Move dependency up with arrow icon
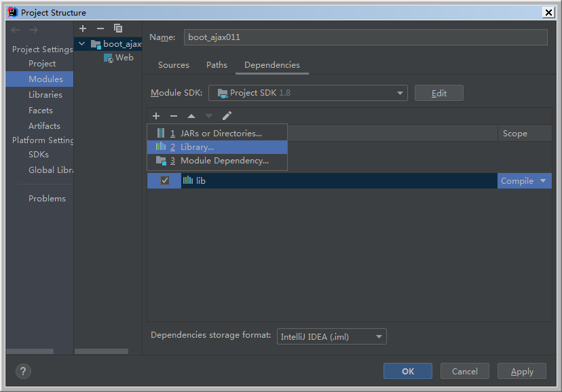 coord(191,116)
